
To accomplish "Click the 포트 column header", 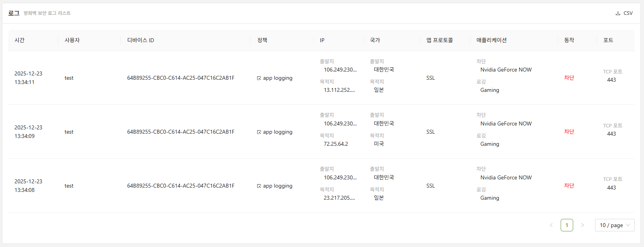I will (x=608, y=40).
